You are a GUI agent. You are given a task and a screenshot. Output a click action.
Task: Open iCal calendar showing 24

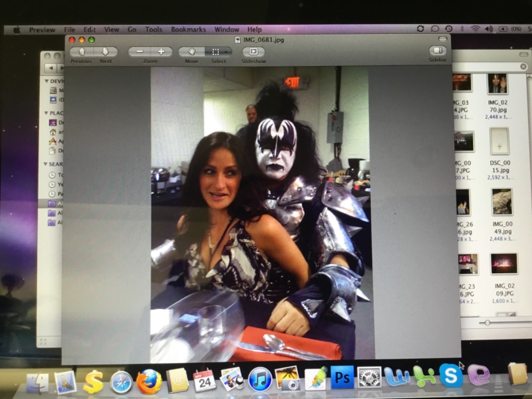pyautogui.click(x=204, y=380)
